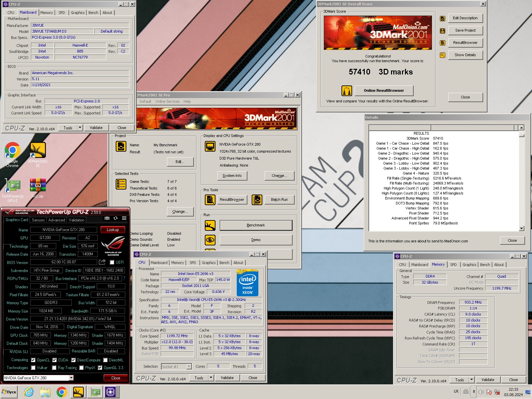This screenshot has height=399, width=532.
Task: Show hidden system tray icons arrow
Action: tap(474, 392)
